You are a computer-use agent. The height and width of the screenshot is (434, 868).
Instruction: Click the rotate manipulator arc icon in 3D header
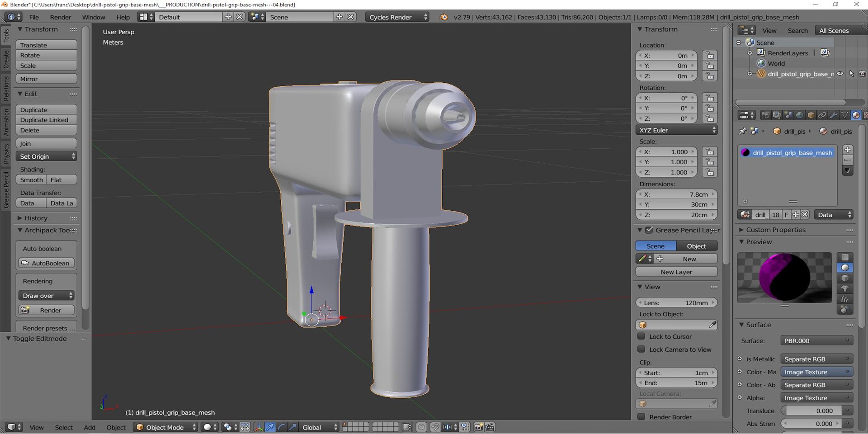281,427
